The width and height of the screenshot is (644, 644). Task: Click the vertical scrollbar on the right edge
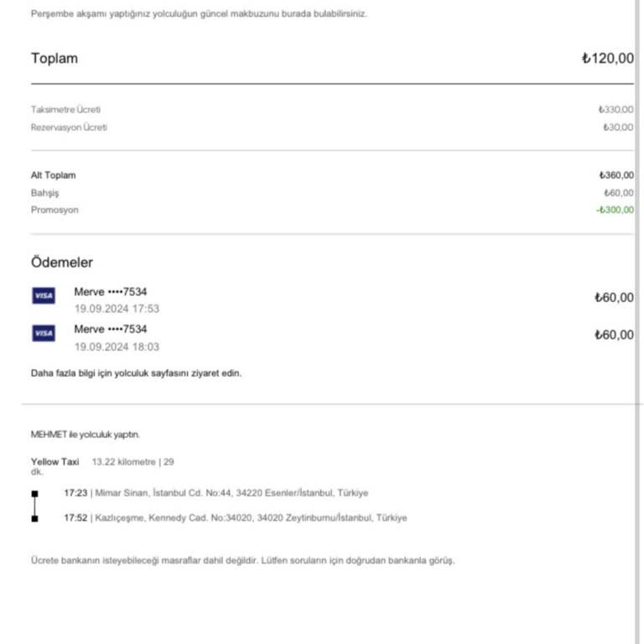(x=637, y=322)
